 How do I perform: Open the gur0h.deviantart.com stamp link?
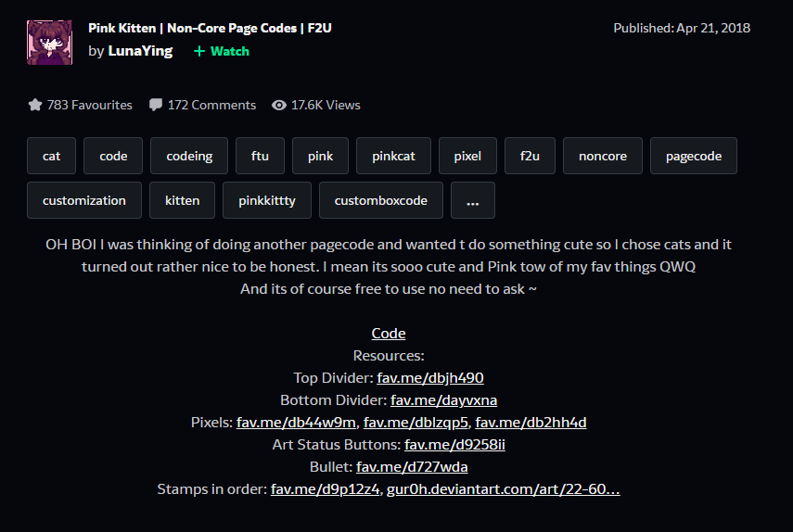pyautogui.click(x=503, y=489)
